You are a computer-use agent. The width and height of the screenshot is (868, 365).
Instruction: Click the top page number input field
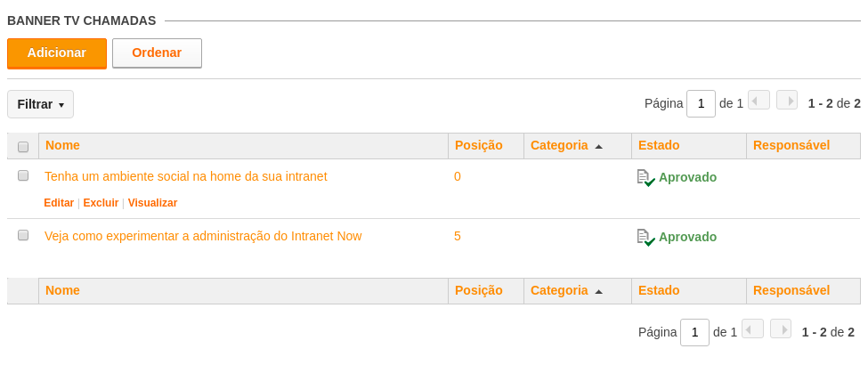pyautogui.click(x=701, y=103)
